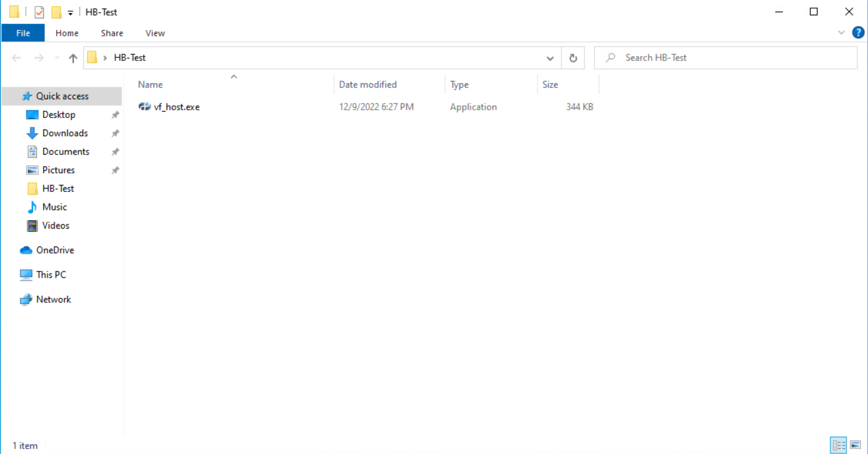The width and height of the screenshot is (868, 454).
Task: Expand the address bar history dropdown
Action: pyautogui.click(x=550, y=57)
